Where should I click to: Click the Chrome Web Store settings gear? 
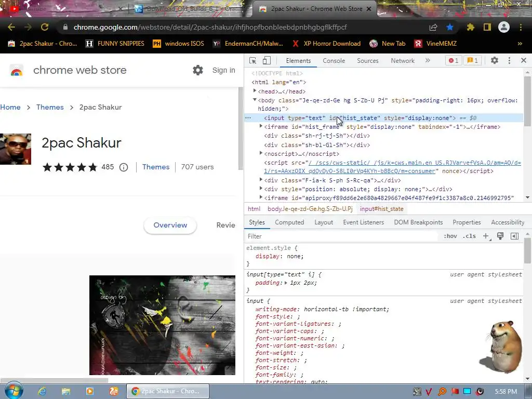tap(198, 70)
